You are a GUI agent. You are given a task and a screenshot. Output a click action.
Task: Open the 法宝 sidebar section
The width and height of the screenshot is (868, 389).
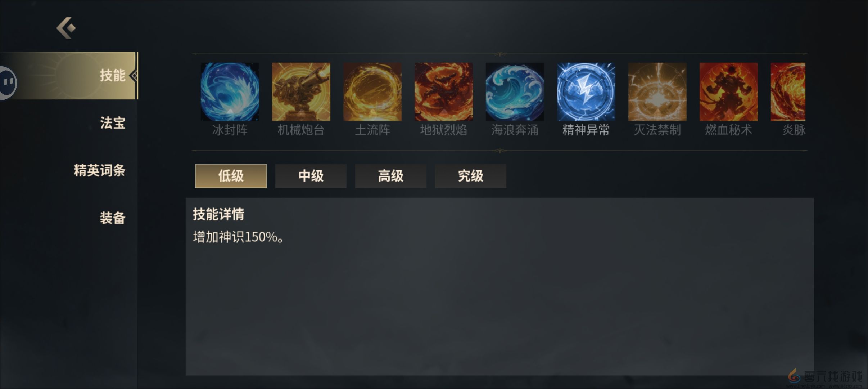pos(112,123)
